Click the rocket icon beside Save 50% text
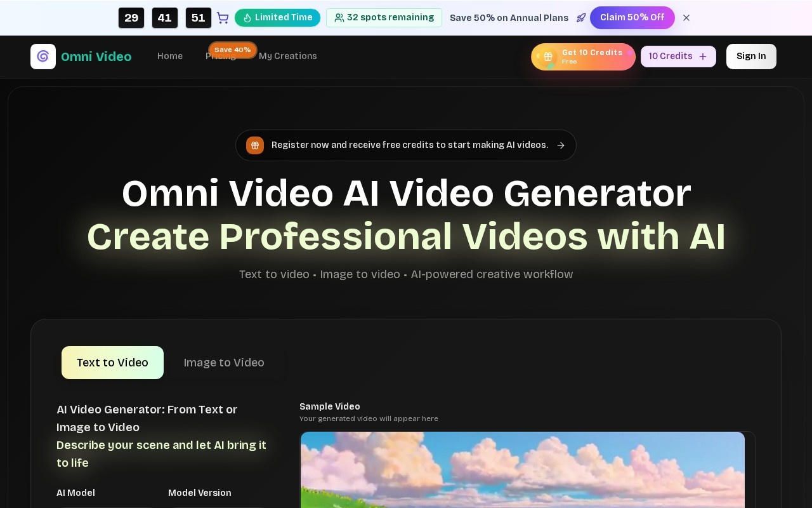Viewport: 812px width, 508px height. pyautogui.click(x=580, y=18)
